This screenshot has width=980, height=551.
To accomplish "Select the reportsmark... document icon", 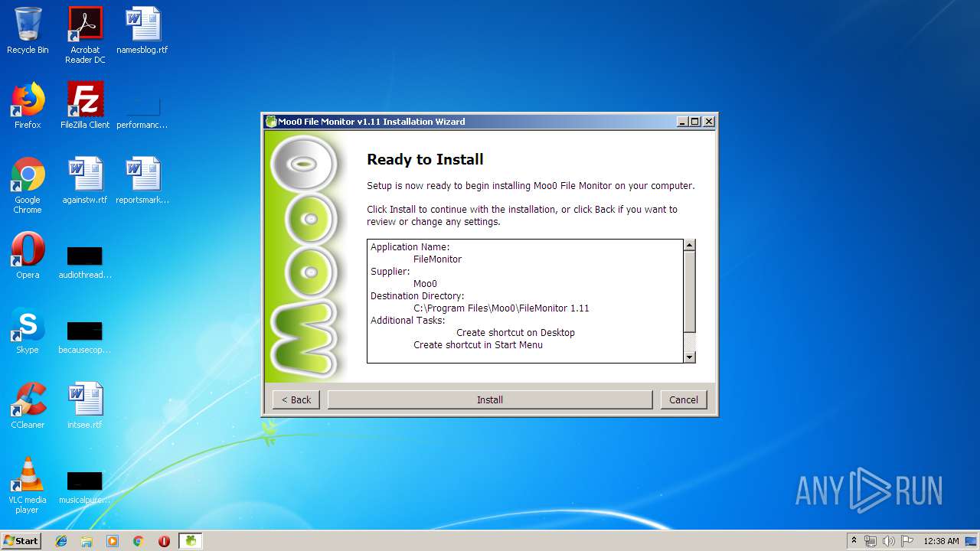I will click(142, 181).
